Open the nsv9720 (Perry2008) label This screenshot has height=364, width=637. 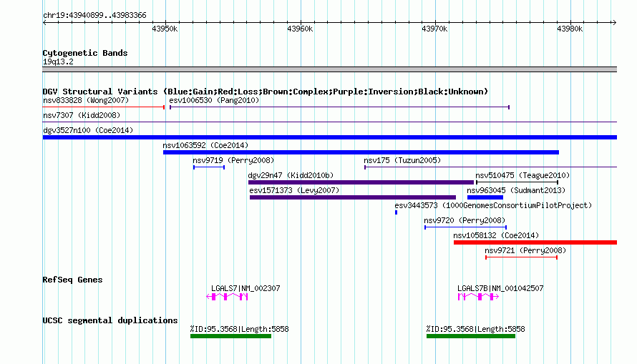[x=465, y=220]
